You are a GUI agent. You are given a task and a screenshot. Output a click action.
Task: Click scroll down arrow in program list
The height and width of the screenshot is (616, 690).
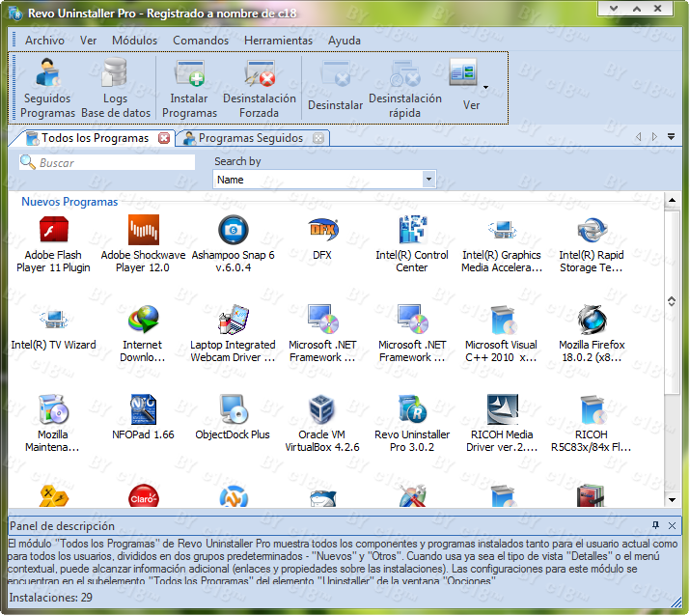click(x=673, y=499)
